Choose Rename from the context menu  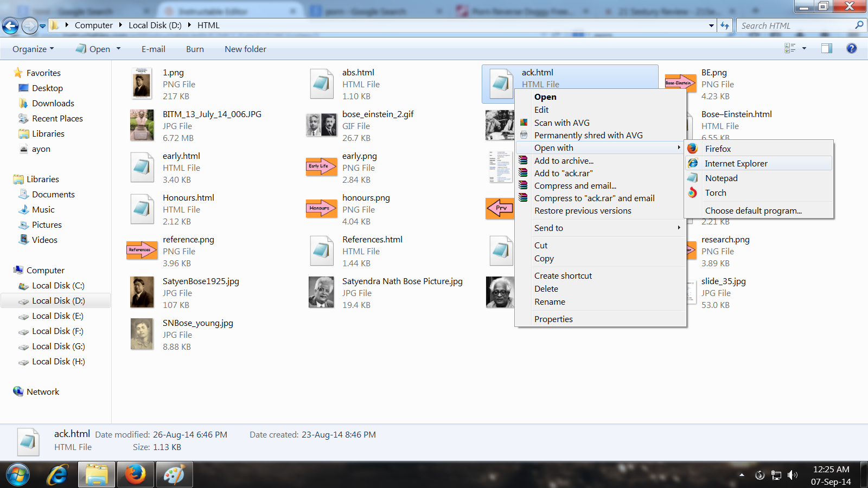coord(600,301)
